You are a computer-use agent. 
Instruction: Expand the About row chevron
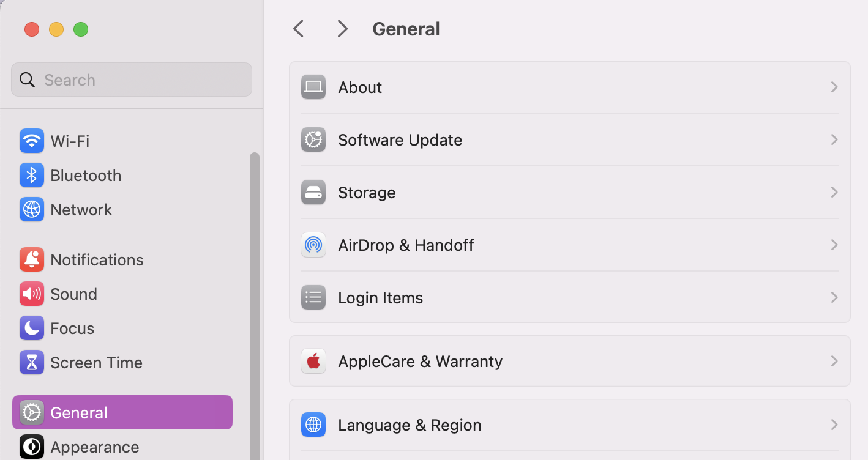point(834,87)
